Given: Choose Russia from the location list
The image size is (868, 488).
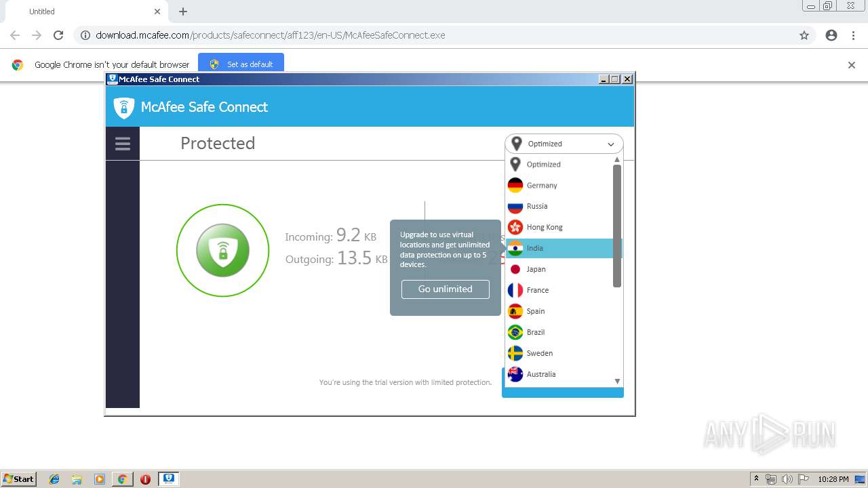Looking at the screenshot, I should click(559, 206).
